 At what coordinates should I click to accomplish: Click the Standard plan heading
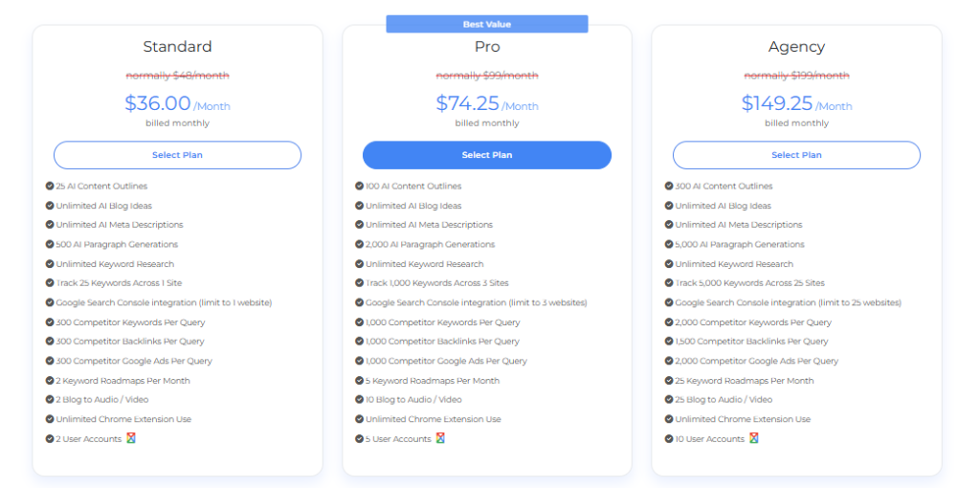(177, 47)
